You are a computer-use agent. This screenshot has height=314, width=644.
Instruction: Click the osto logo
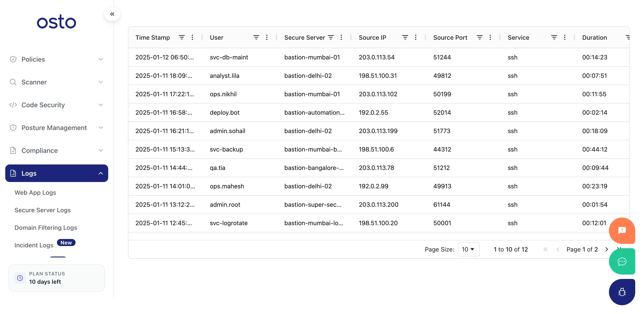(57, 22)
